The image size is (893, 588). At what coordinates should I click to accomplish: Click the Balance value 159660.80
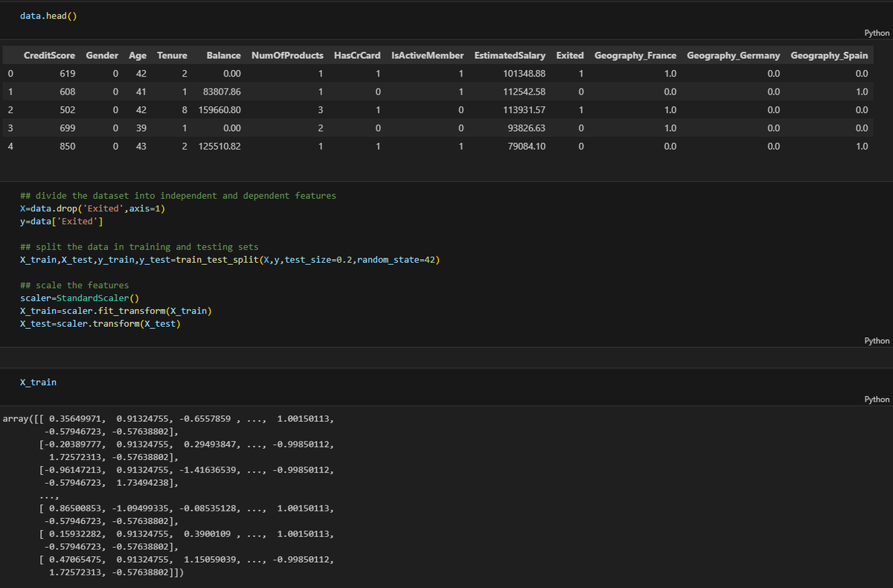pos(220,110)
